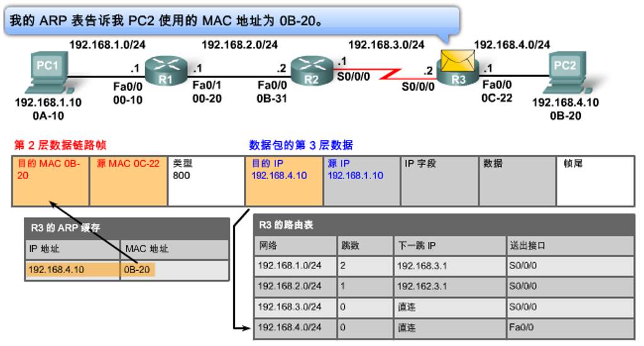Click the 00-20 MAC label
The image size is (644, 346).
207,98
